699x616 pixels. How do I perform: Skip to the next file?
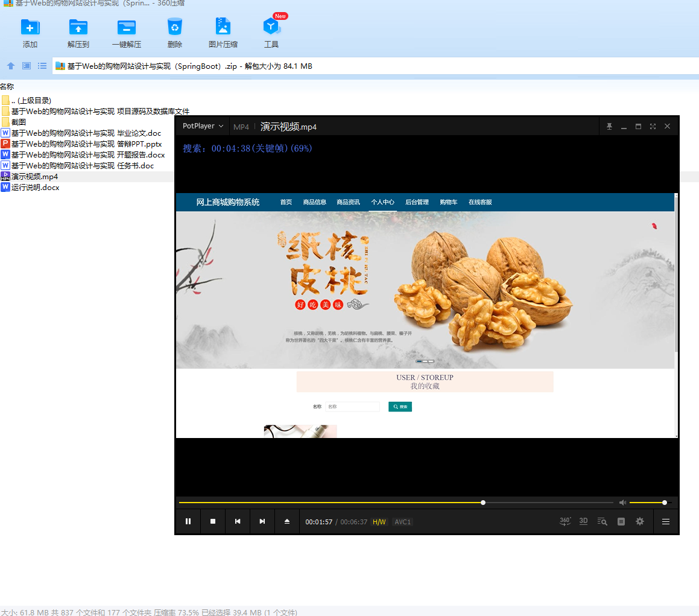click(262, 521)
